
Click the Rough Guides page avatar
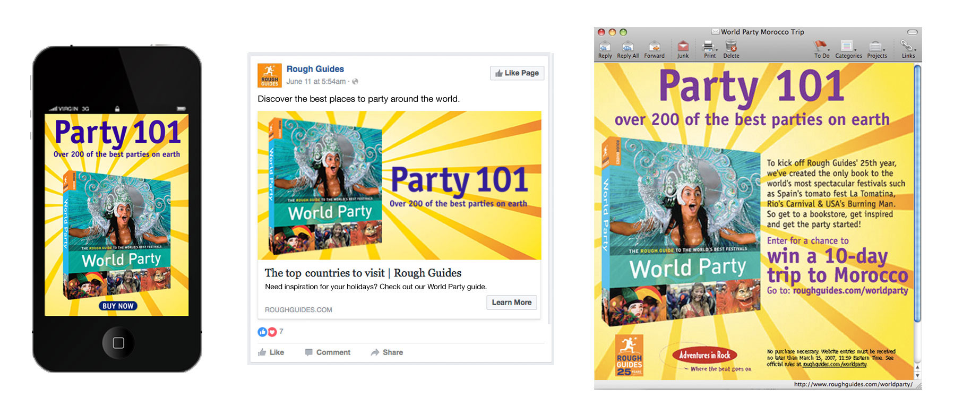tap(270, 75)
